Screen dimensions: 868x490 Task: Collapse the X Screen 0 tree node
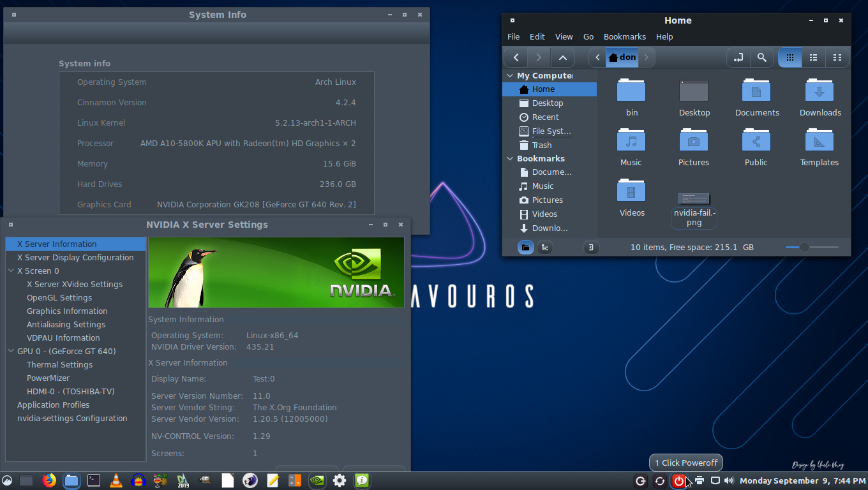tap(11, 271)
